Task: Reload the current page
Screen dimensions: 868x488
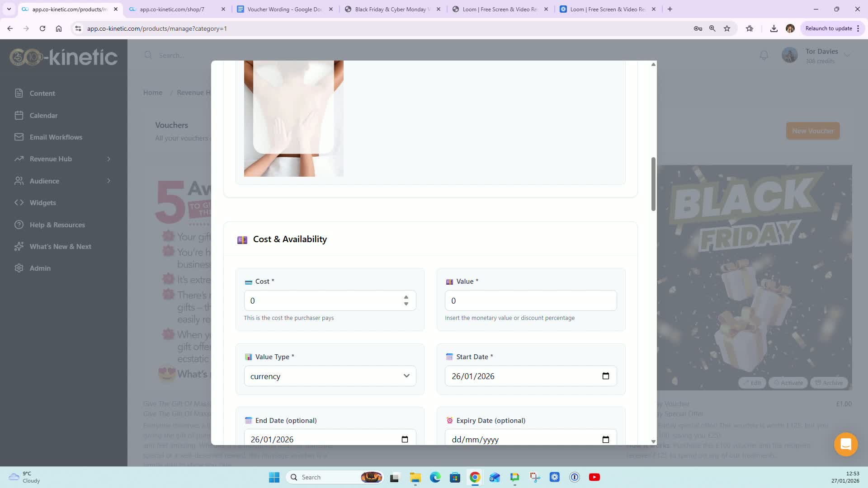Action: coord(42,28)
